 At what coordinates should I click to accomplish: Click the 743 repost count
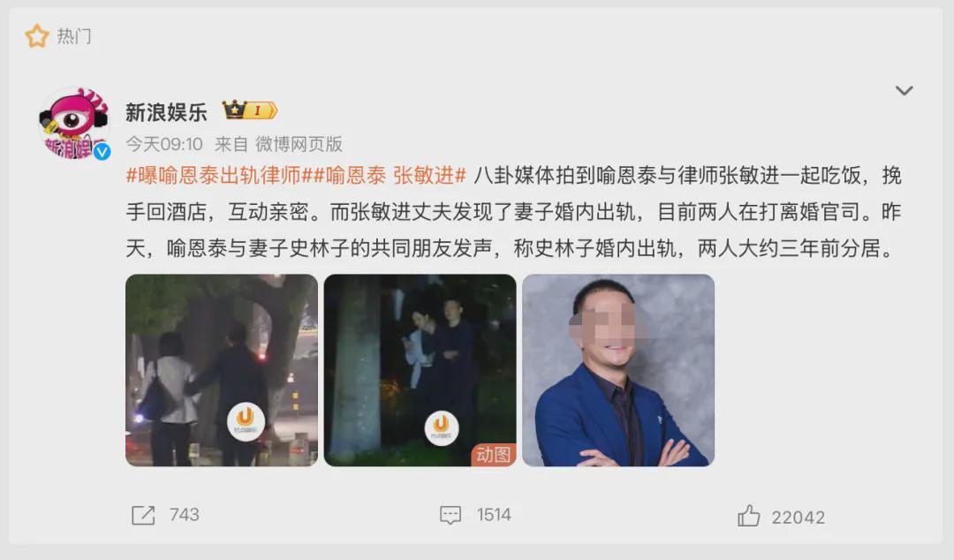tap(185, 515)
